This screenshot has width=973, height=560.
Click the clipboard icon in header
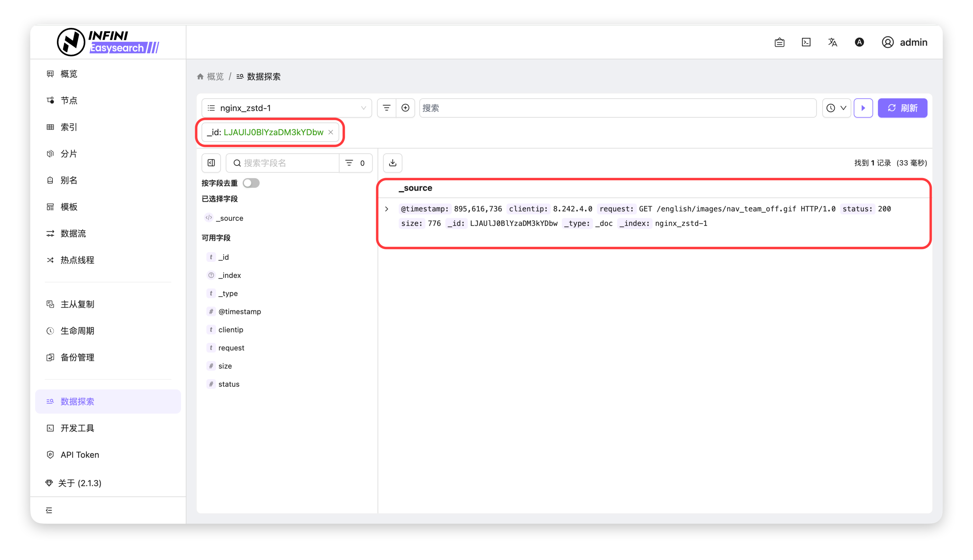[779, 42]
